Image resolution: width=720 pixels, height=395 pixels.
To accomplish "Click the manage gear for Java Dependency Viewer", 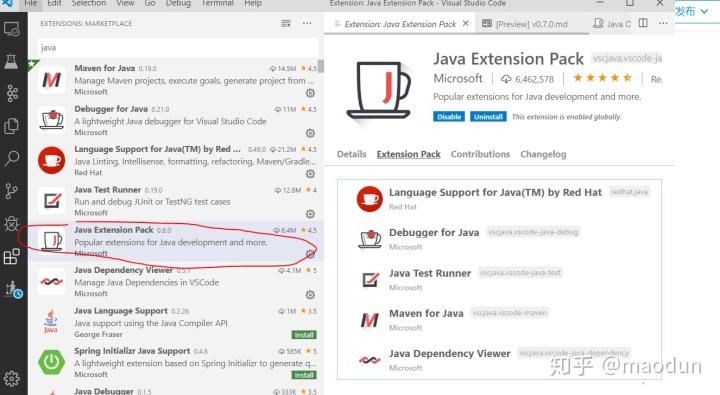I will coord(310,294).
